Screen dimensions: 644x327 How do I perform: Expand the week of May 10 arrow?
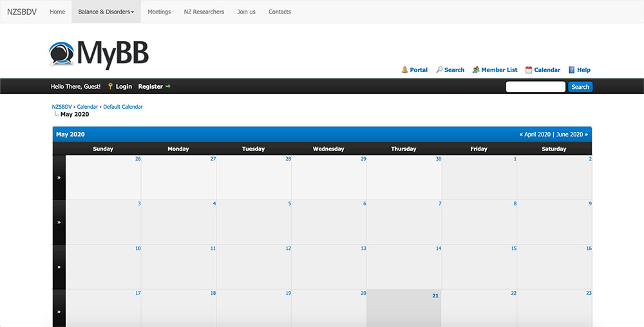coord(59,267)
